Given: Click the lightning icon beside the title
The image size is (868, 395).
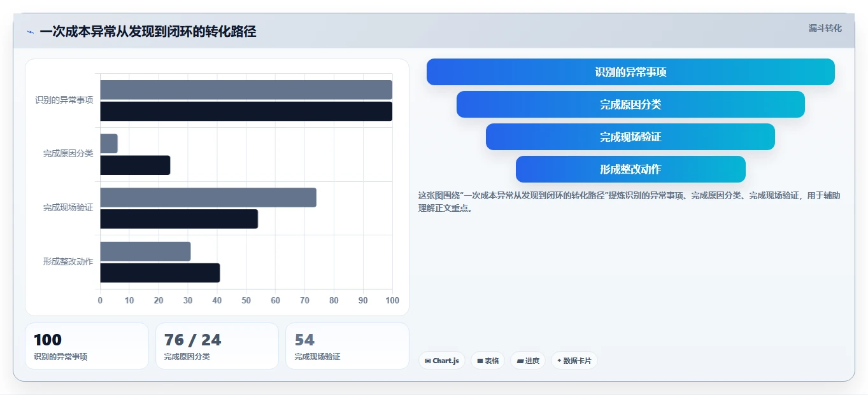Looking at the screenshot, I should click(31, 32).
